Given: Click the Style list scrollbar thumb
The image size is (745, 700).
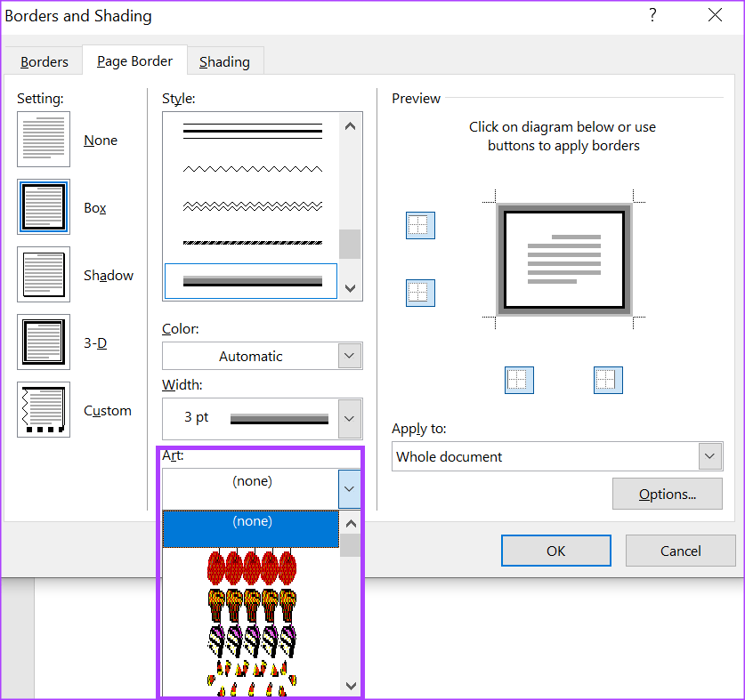Looking at the screenshot, I should (x=350, y=244).
